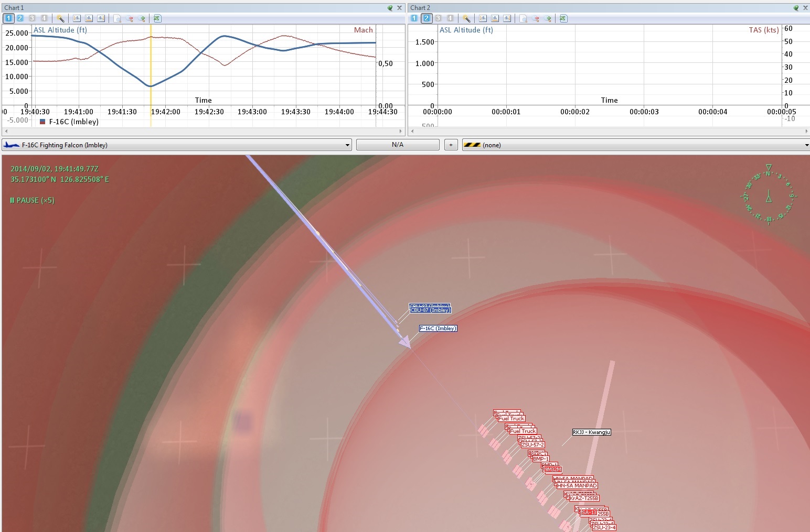Select series 1 in Chart 2 toolbar
The width and height of the screenshot is (810, 532).
(x=414, y=18)
